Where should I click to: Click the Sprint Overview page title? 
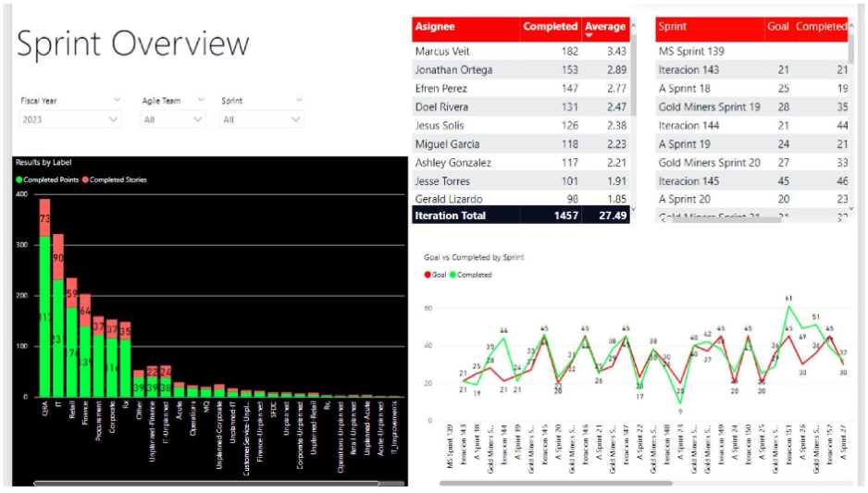pyautogui.click(x=133, y=44)
